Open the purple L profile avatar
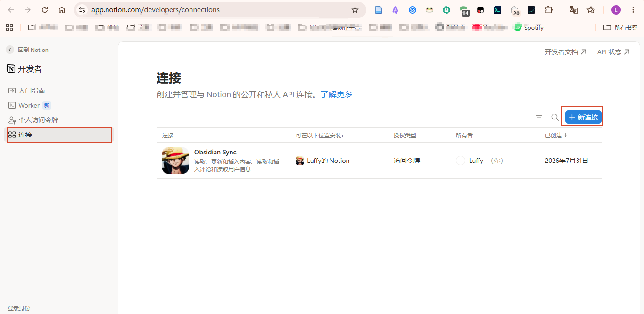Screen dimensions: 644x314 pyautogui.click(x=616, y=10)
